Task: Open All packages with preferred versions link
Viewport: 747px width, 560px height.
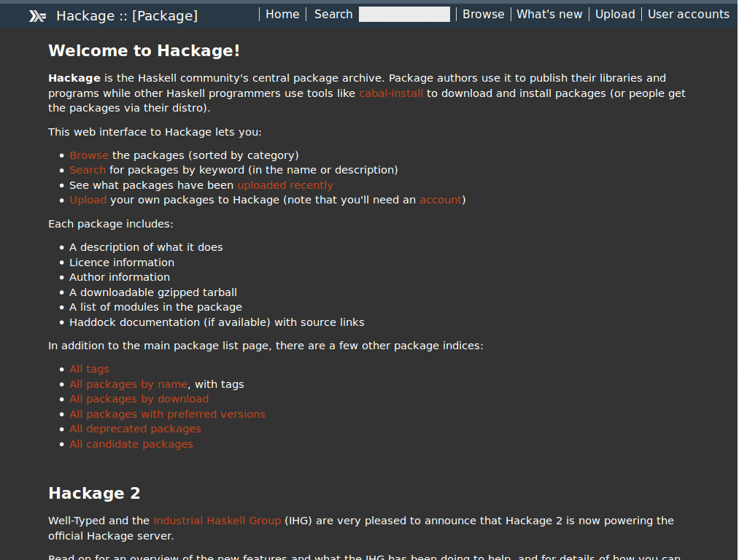Action: click(x=167, y=414)
